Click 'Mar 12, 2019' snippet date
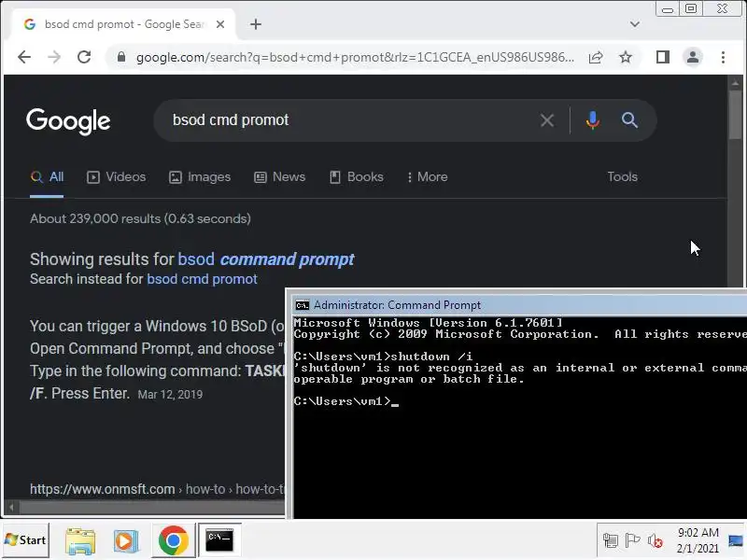The height and width of the screenshot is (560, 747). point(170,395)
